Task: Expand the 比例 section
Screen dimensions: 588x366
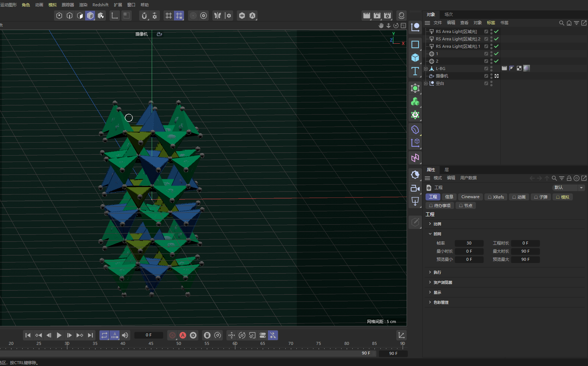Action: pyautogui.click(x=430, y=224)
